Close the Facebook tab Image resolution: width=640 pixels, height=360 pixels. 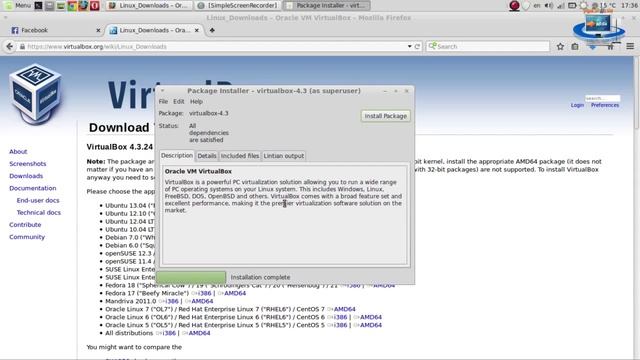pyautogui.click(x=98, y=30)
